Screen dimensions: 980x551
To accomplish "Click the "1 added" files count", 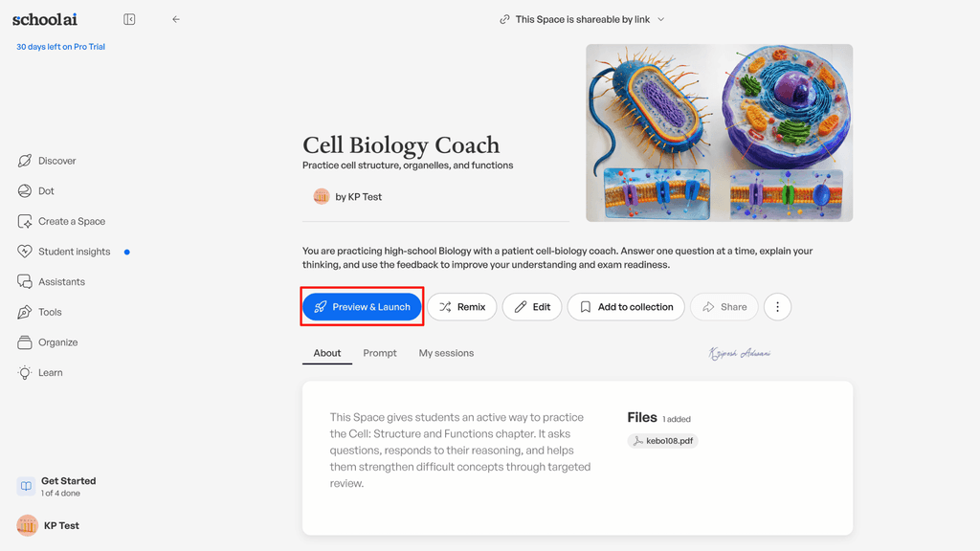I will point(677,419).
